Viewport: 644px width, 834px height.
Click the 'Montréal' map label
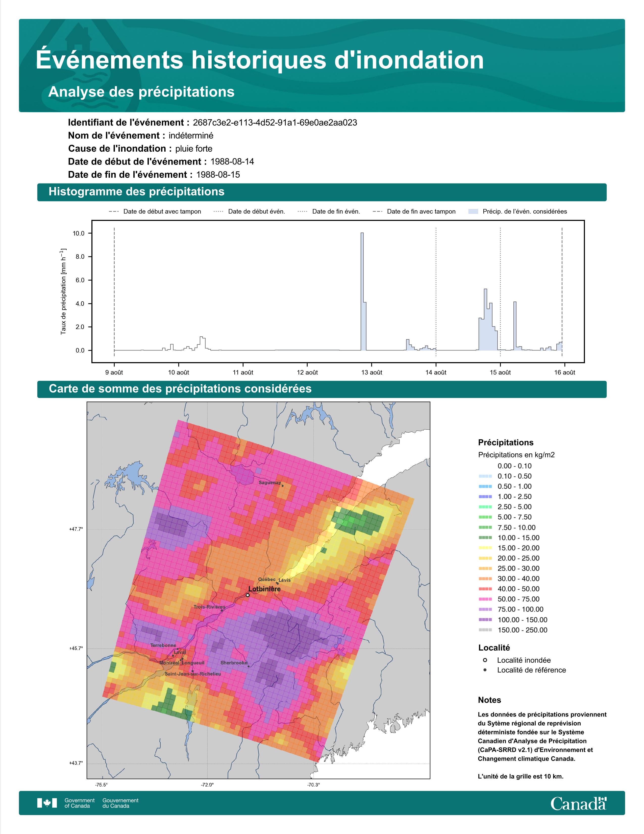click(169, 663)
